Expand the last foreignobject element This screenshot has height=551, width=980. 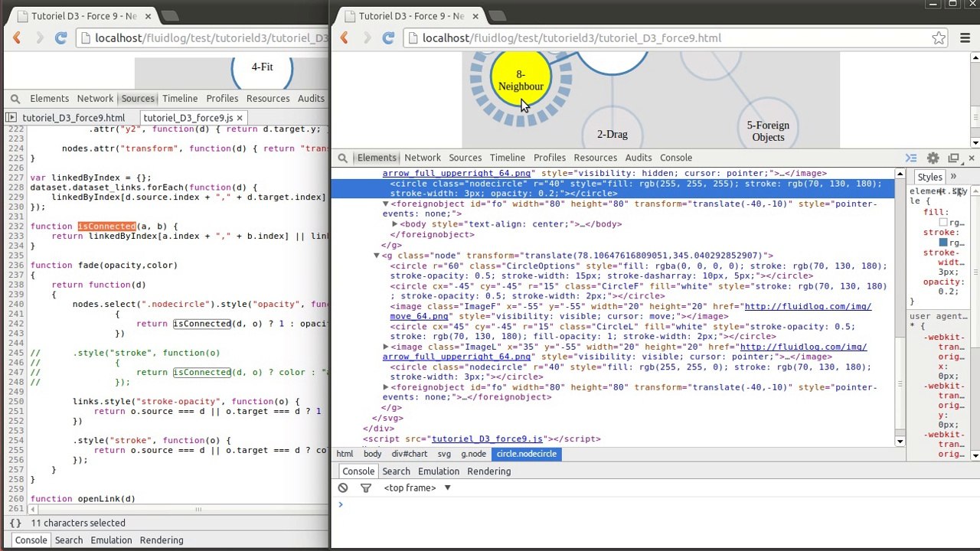(386, 387)
